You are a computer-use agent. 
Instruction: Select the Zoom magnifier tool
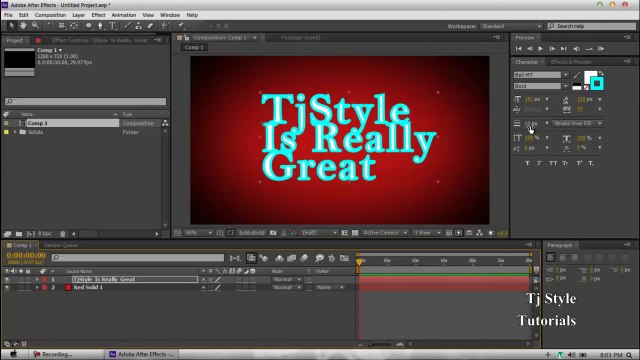pos(36,26)
